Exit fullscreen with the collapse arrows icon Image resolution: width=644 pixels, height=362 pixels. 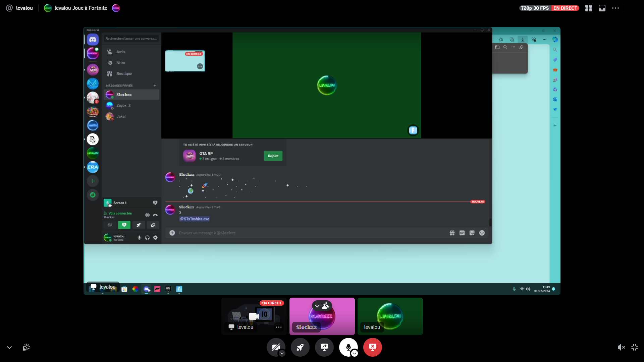click(635, 347)
